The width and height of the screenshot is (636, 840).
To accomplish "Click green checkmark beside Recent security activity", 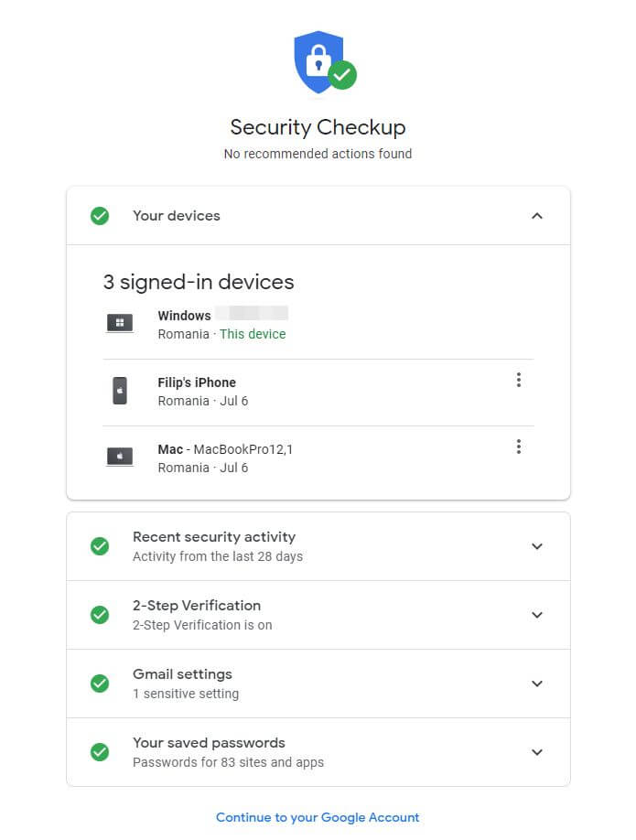I will [x=100, y=546].
